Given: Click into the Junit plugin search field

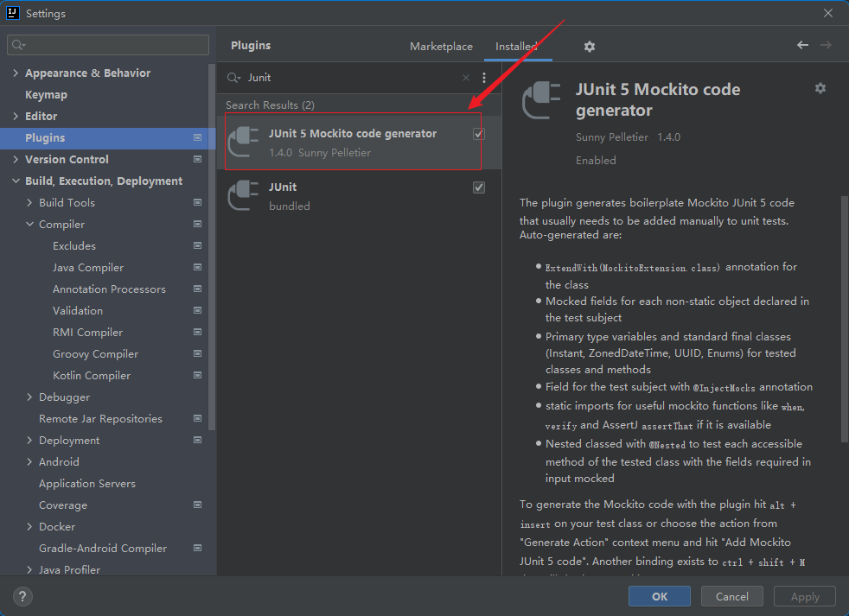Looking at the screenshot, I should (352, 78).
